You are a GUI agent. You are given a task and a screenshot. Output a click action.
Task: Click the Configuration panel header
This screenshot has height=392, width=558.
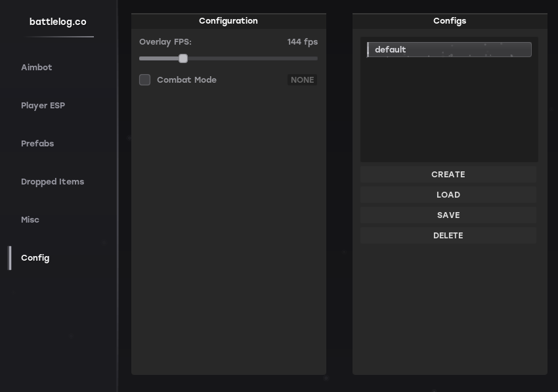point(228,20)
